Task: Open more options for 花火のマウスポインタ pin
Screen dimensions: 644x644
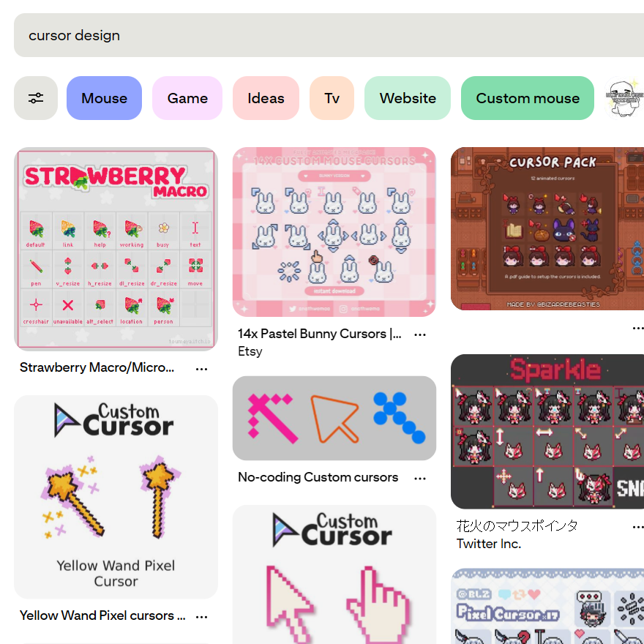Action: click(x=638, y=526)
